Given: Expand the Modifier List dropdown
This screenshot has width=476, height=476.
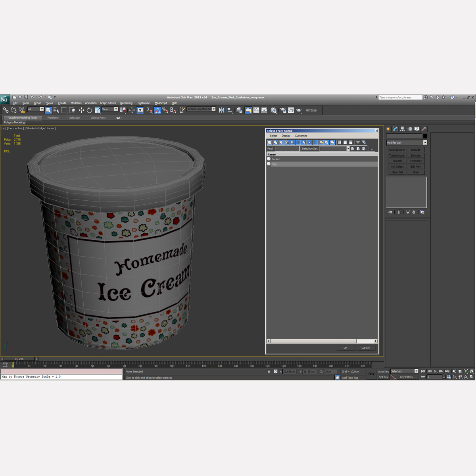Looking at the screenshot, I should (x=425, y=142).
